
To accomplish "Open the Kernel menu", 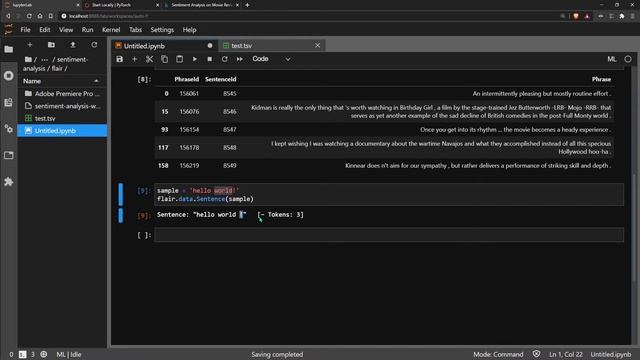I will click(111, 30).
